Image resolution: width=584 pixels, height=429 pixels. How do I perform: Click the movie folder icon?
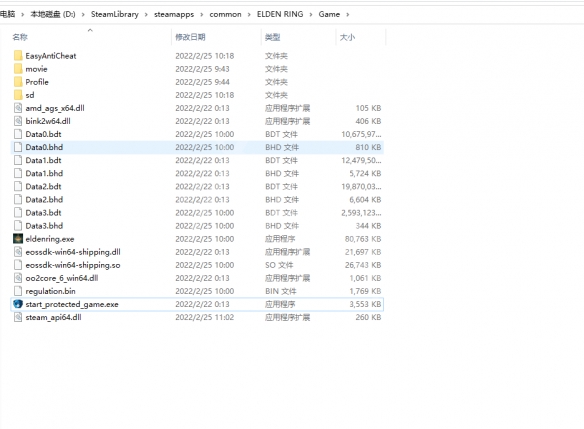pos(18,69)
